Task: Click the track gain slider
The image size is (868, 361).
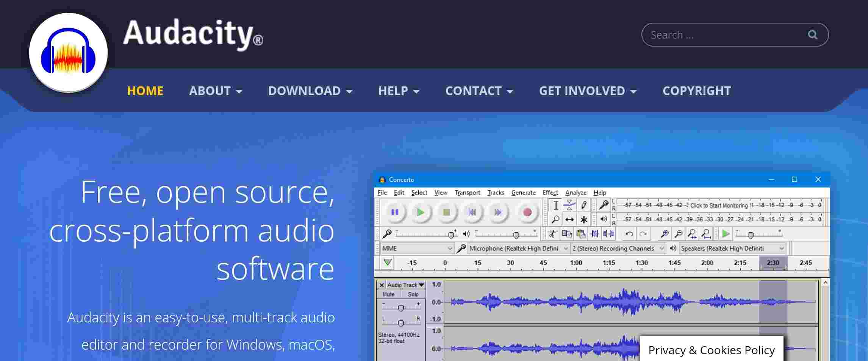Action: tap(401, 307)
